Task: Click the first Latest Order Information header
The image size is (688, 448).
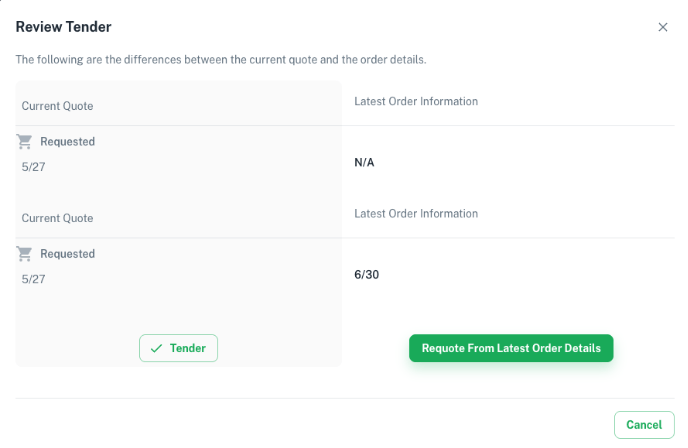Action: pos(416,101)
